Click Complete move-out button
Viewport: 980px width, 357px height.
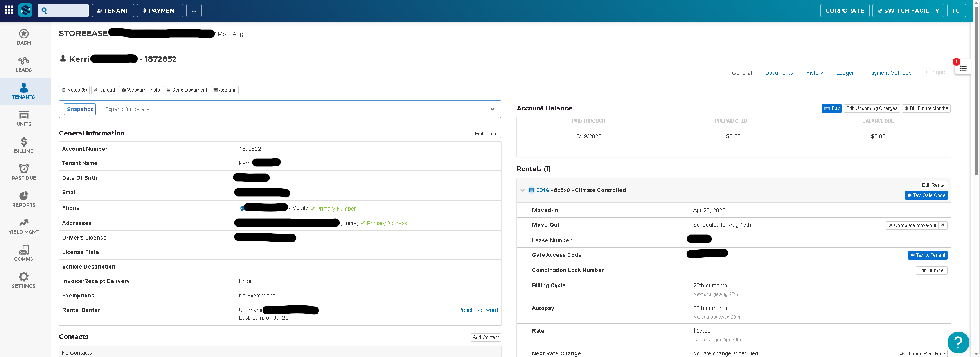(x=912, y=225)
